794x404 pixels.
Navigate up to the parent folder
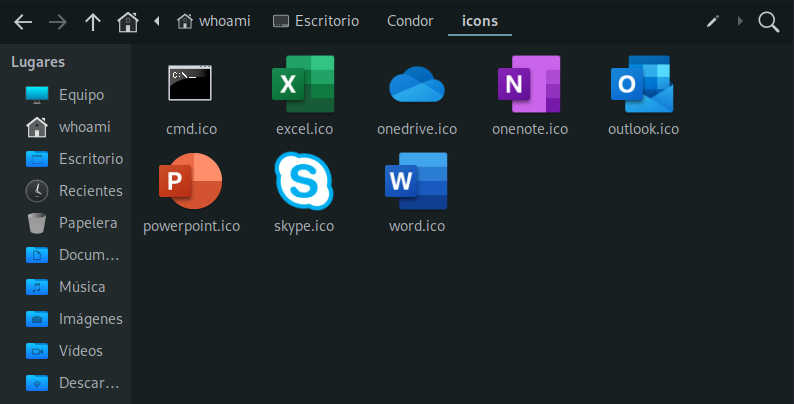pos(93,22)
